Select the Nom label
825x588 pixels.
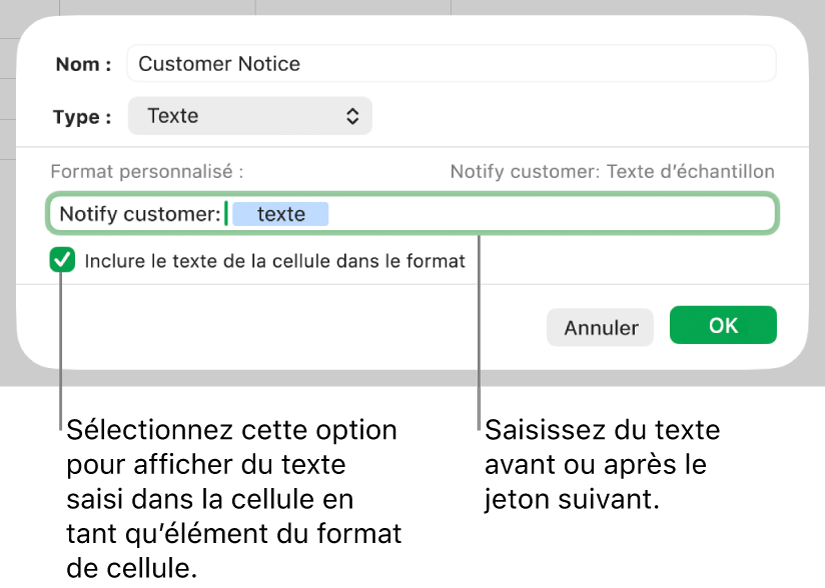[x=82, y=64]
